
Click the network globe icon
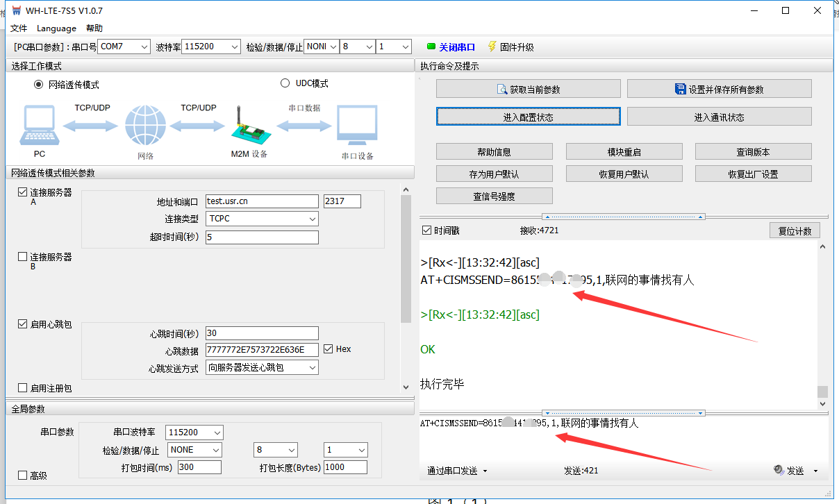145,126
